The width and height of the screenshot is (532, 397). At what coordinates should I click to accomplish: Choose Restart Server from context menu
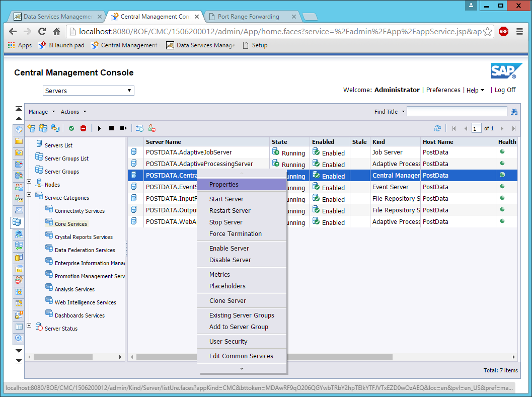coord(230,210)
